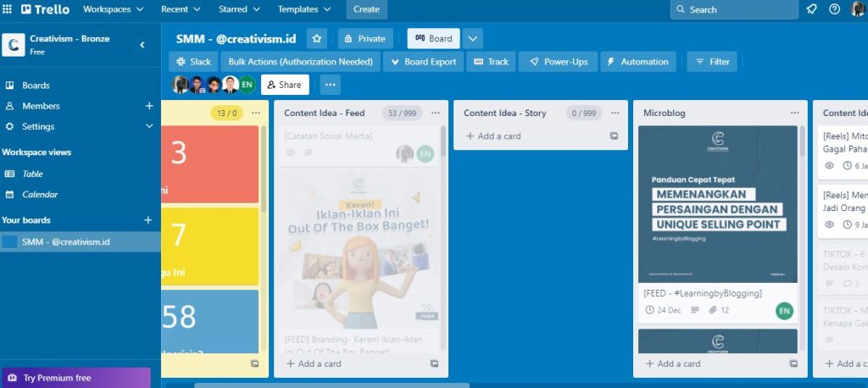Open the help question mark icon
This screenshot has height=388, width=868.
[x=834, y=9]
